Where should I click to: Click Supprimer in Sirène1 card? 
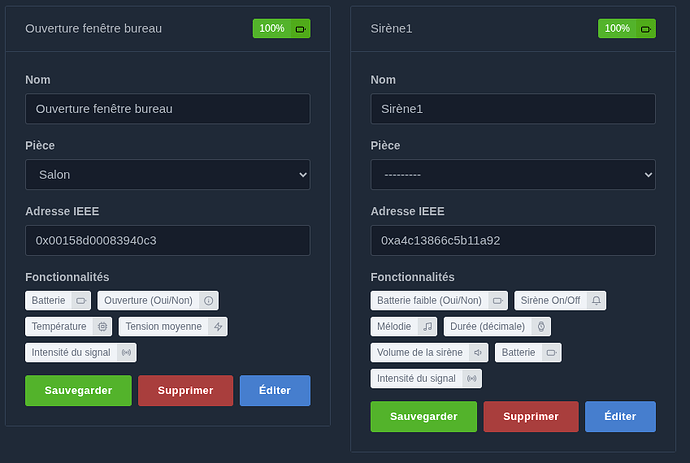coord(531,416)
